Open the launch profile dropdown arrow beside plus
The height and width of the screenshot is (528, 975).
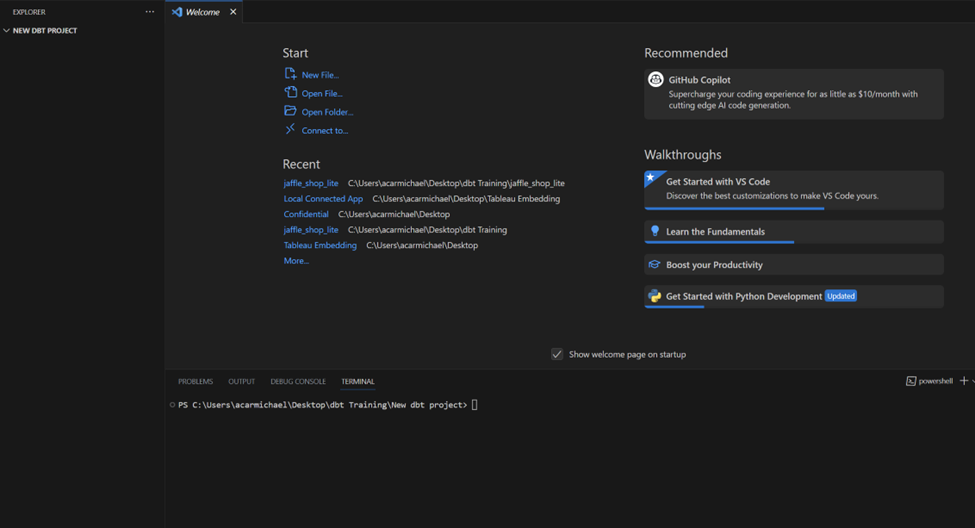pos(973,381)
